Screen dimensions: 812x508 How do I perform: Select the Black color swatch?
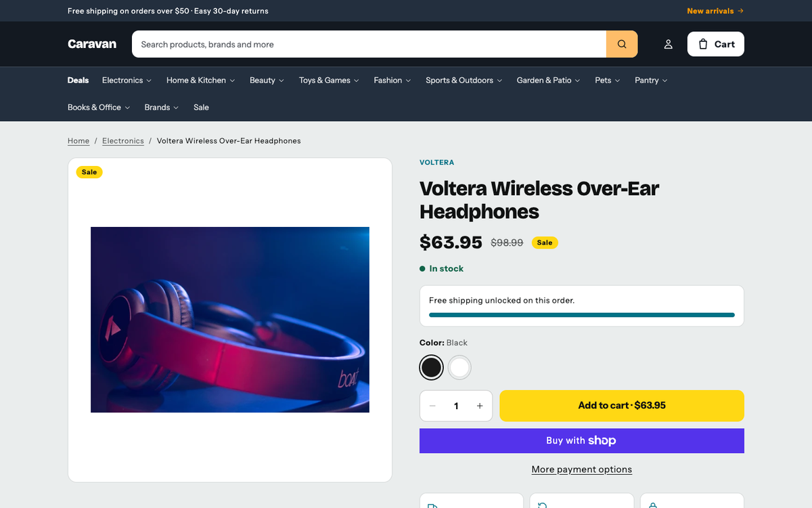click(x=431, y=368)
